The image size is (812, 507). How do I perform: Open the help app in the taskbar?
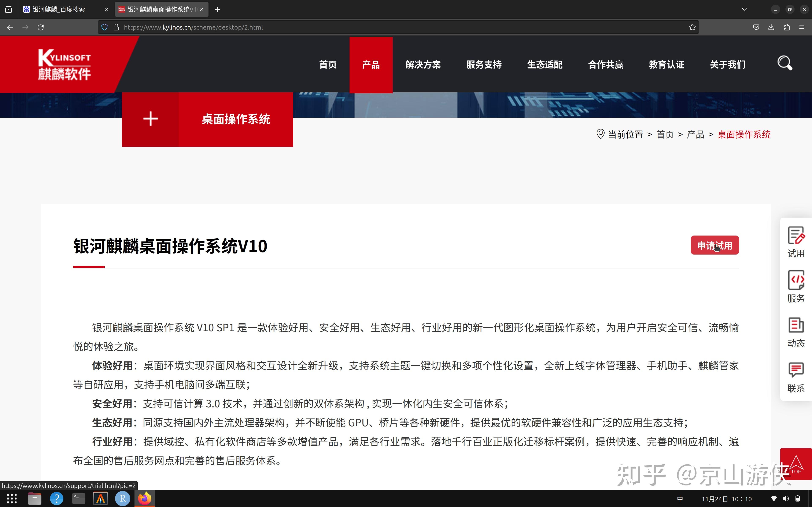[x=56, y=499]
